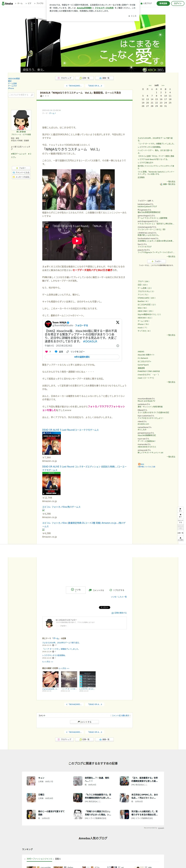Click the 新規登録 green button
Screen dimensions: 186x868
[x=163, y=3]
